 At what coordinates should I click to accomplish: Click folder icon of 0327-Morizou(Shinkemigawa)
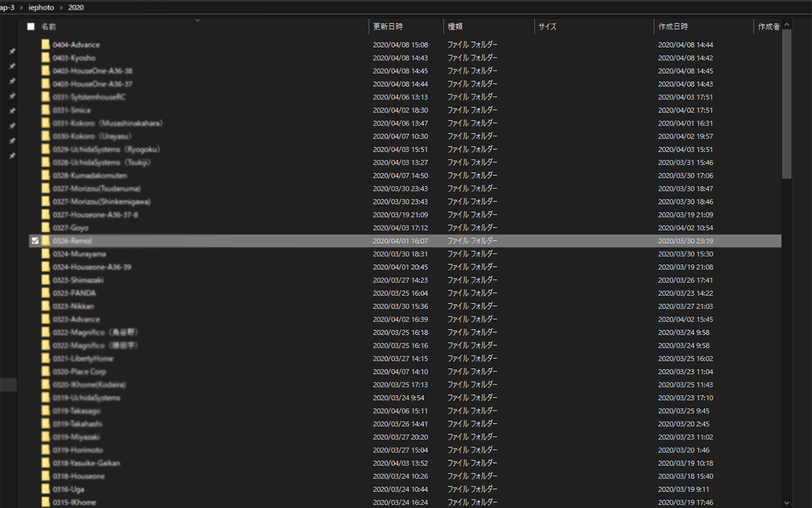tap(46, 201)
